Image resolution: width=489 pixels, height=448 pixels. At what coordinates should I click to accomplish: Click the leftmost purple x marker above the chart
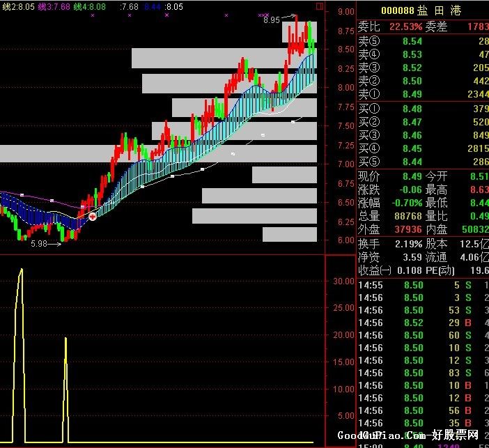tap(93, 15)
